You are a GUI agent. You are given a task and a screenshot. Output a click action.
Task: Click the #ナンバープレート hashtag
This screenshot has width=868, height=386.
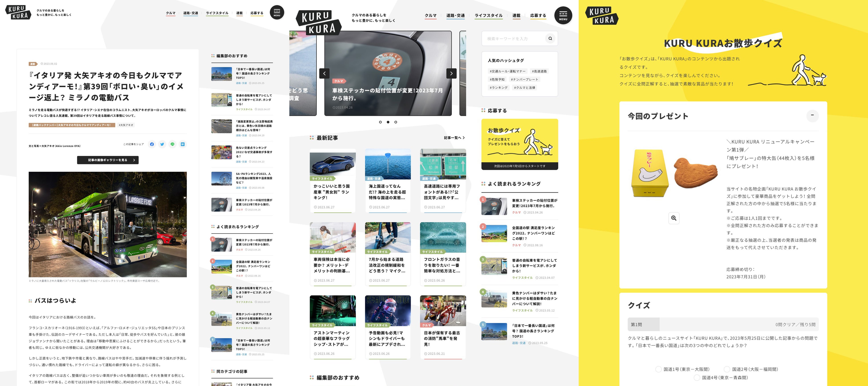(x=524, y=80)
